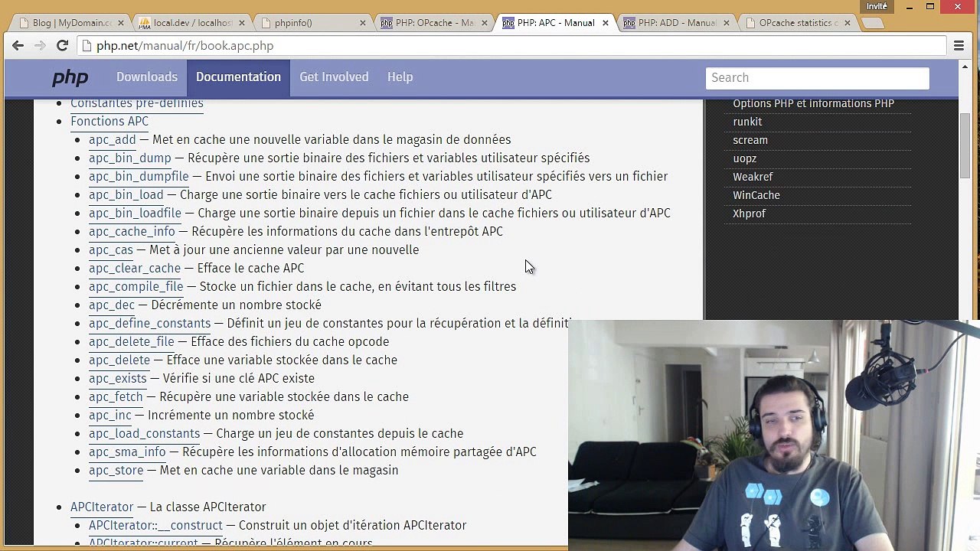Open the Downloads menu item
Image resolution: width=980 pixels, height=551 pixels.
point(147,77)
